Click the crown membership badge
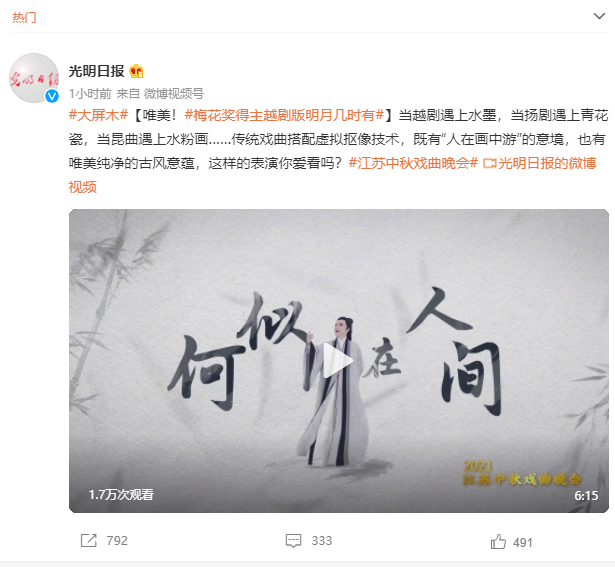 (136, 71)
